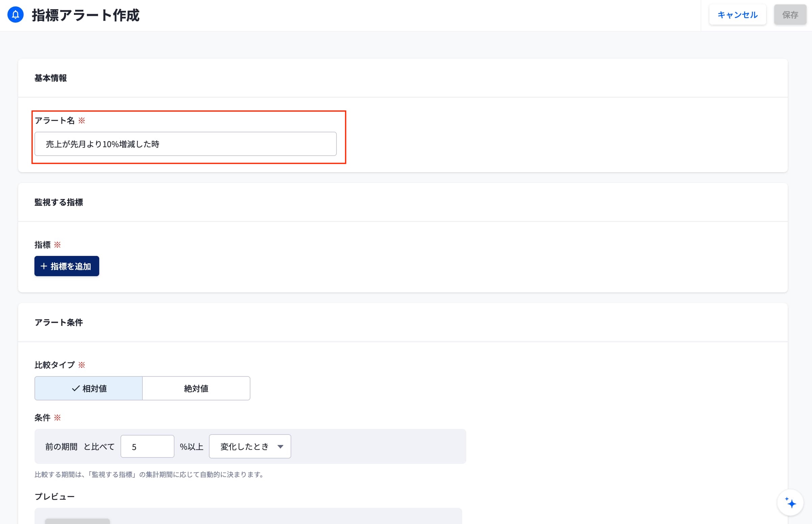Click the blue bell alert icon

coord(15,15)
